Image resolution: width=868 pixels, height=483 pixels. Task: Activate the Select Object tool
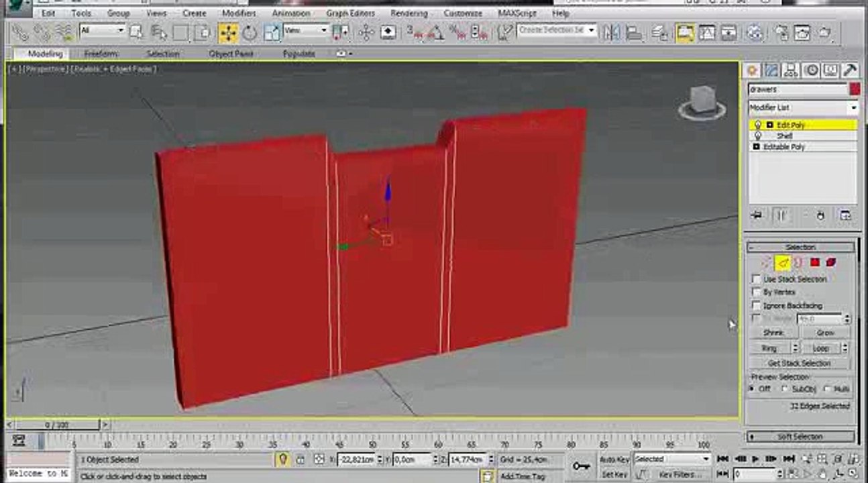tap(137, 32)
